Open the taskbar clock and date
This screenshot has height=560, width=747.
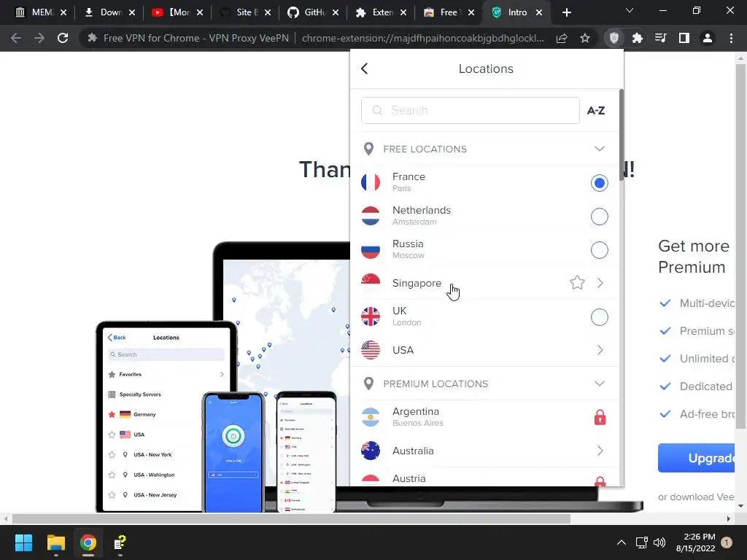click(695, 542)
